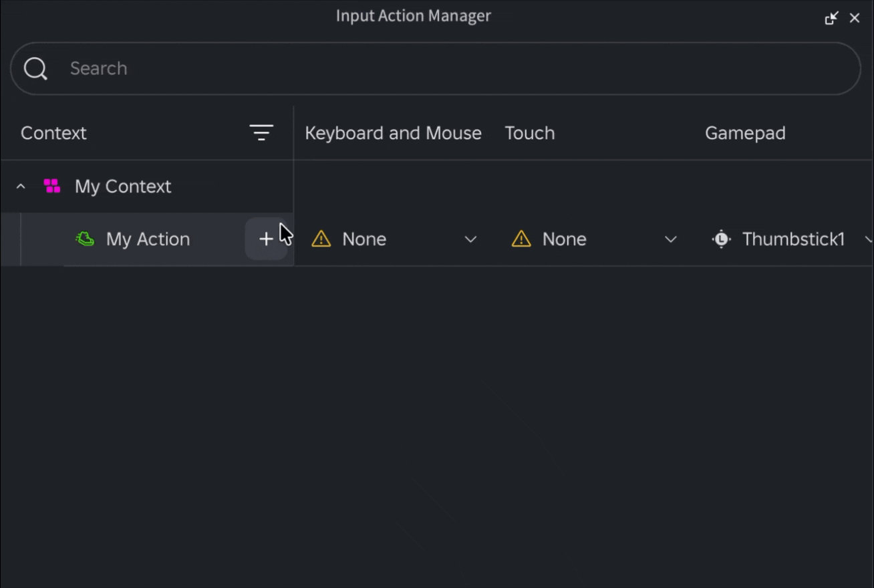Select the My Context row label
The image size is (874, 588).
tap(123, 186)
